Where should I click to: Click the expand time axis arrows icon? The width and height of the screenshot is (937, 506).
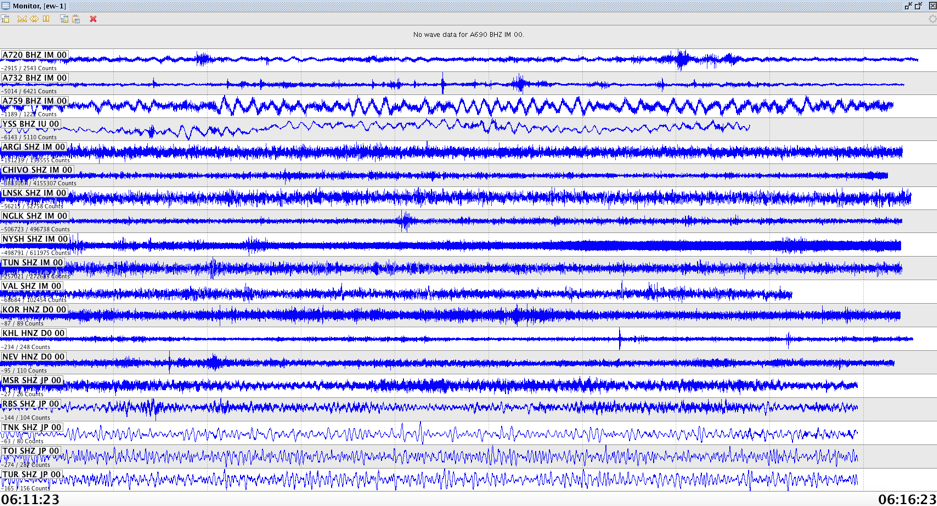34,19
